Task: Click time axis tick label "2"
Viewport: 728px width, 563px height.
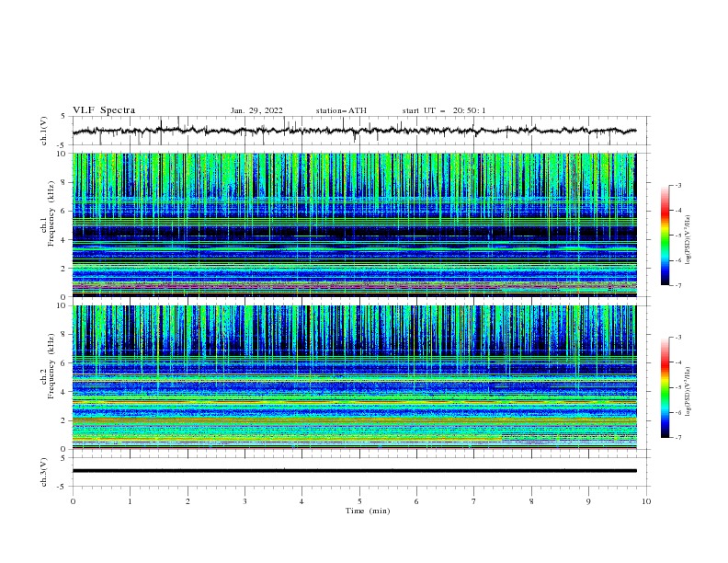Action: [188, 501]
